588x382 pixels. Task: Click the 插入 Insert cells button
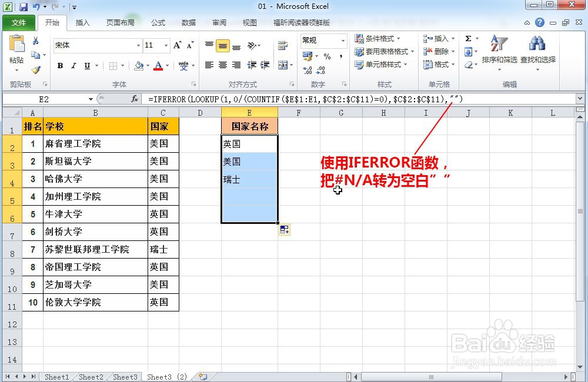tap(439, 39)
